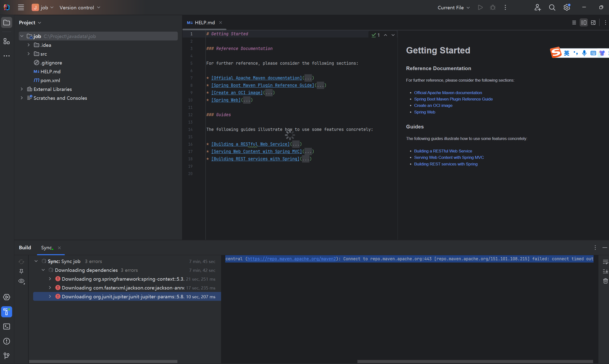Close the HELP.md tab
This screenshot has width=609, height=364.
(221, 23)
